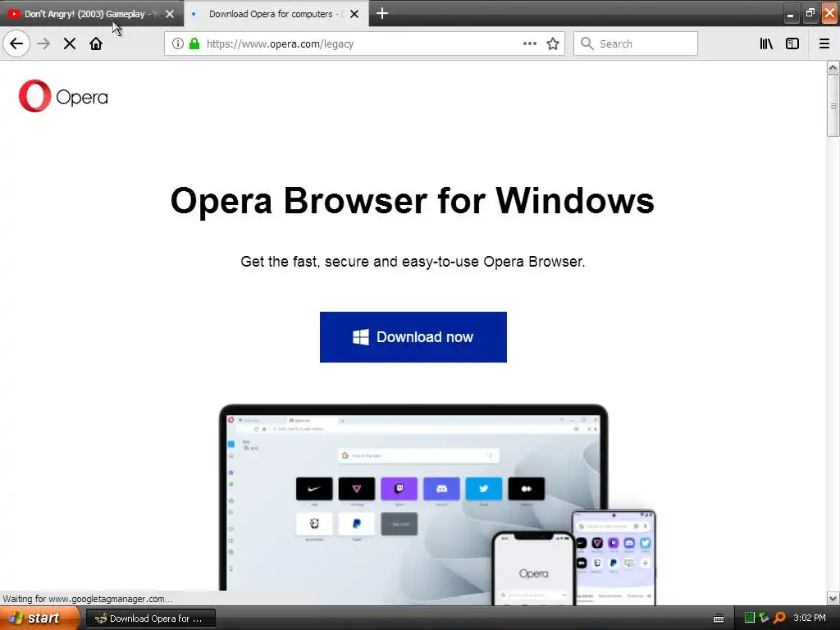Open a new tab with plus button

pos(382,13)
